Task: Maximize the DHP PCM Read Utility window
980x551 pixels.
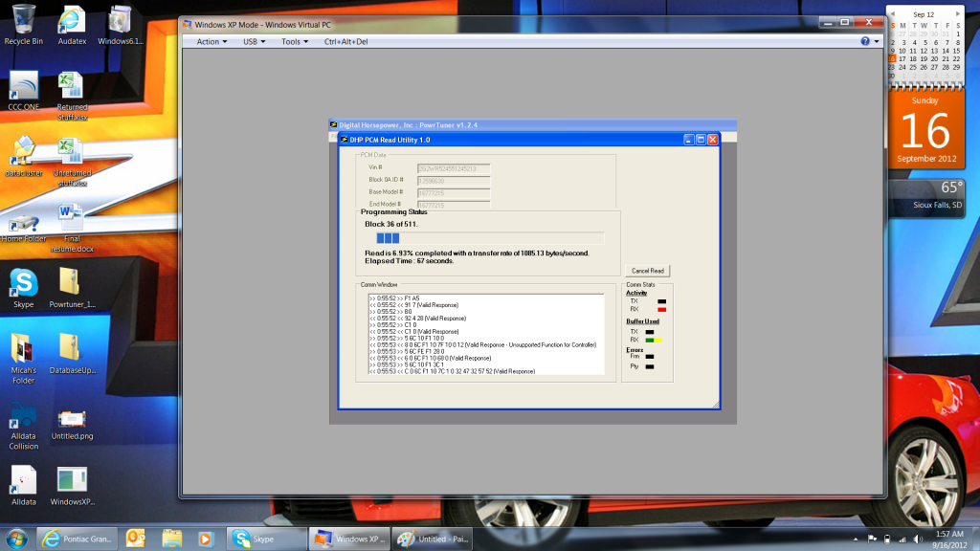Action: (x=701, y=140)
